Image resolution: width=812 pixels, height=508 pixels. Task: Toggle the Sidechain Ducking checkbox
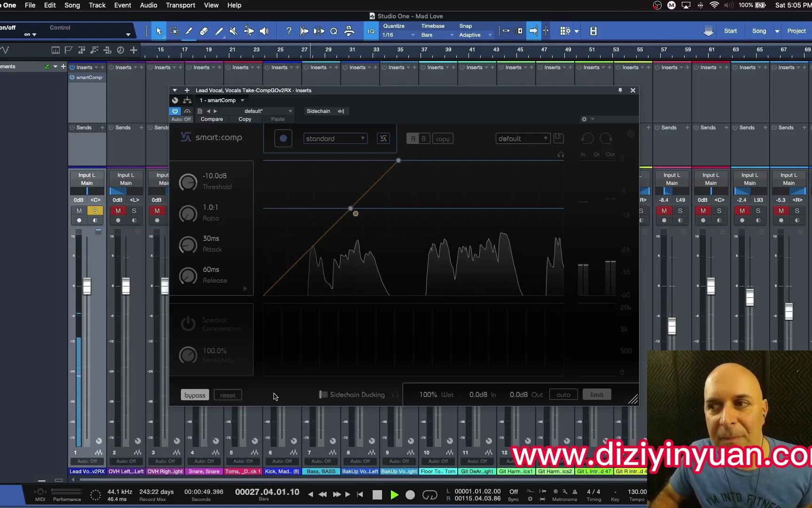pyautogui.click(x=323, y=395)
